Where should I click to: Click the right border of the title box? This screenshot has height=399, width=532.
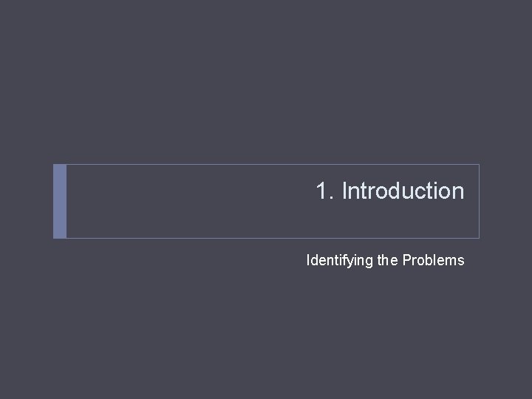click(x=479, y=201)
